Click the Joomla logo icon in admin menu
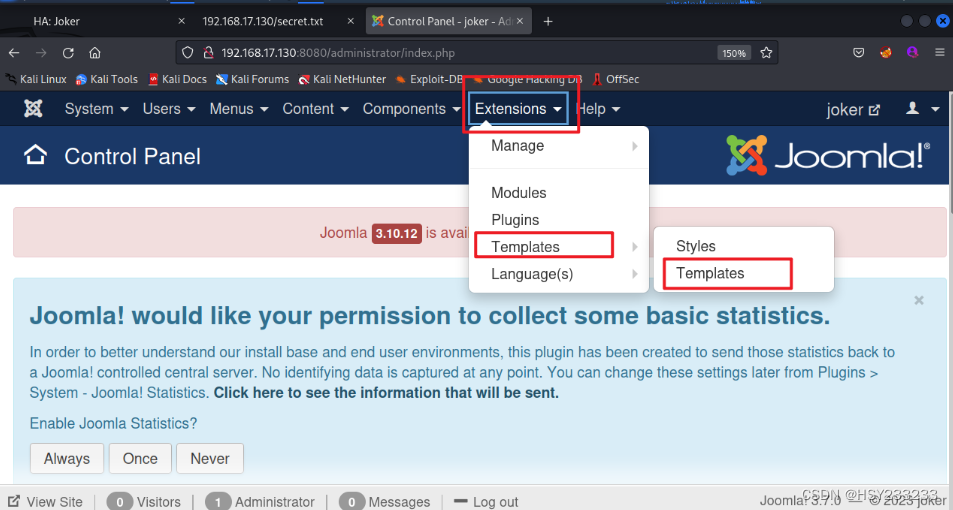Image resolution: width=953 pixels, height=510 pixels. pyautogui.click(x=33, y=109)
